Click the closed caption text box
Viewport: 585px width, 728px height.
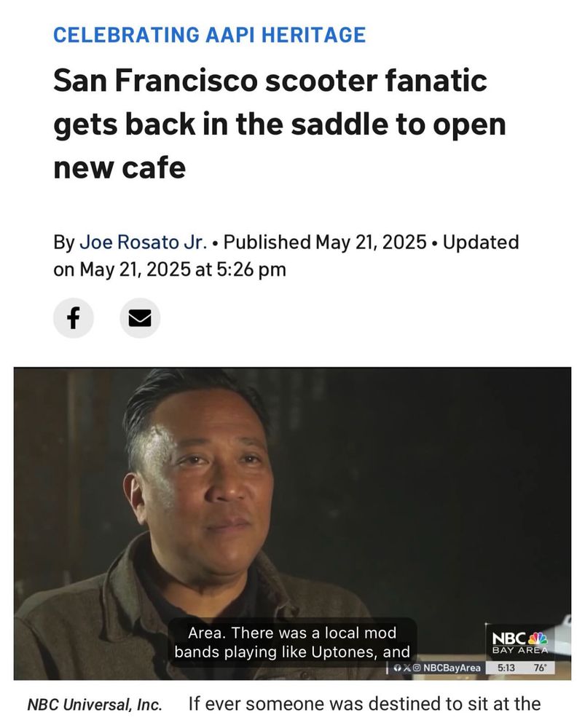click(x=292, y=642)
